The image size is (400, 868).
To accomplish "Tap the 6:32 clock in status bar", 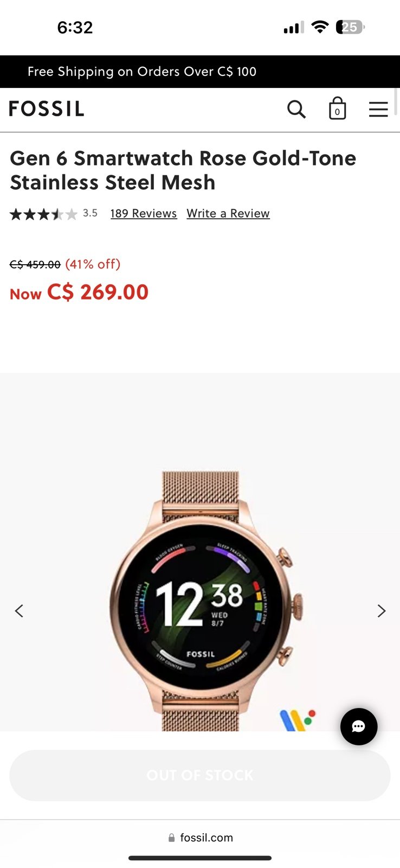I will pos(75,27).
